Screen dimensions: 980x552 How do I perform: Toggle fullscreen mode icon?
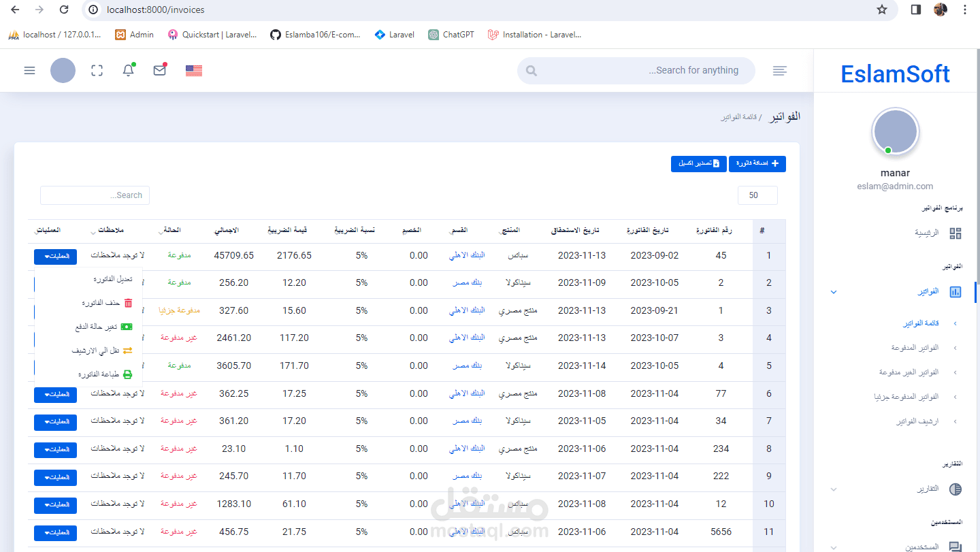pyautogui.click(x=97, y=70)
